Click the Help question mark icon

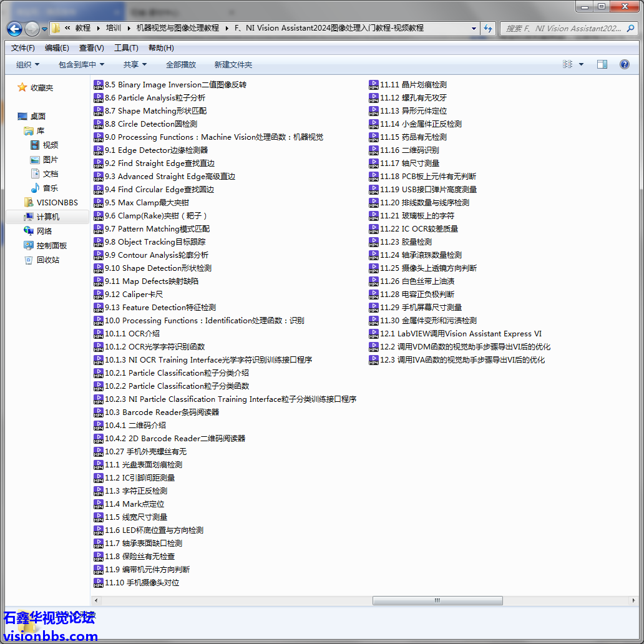coord(624,64)
